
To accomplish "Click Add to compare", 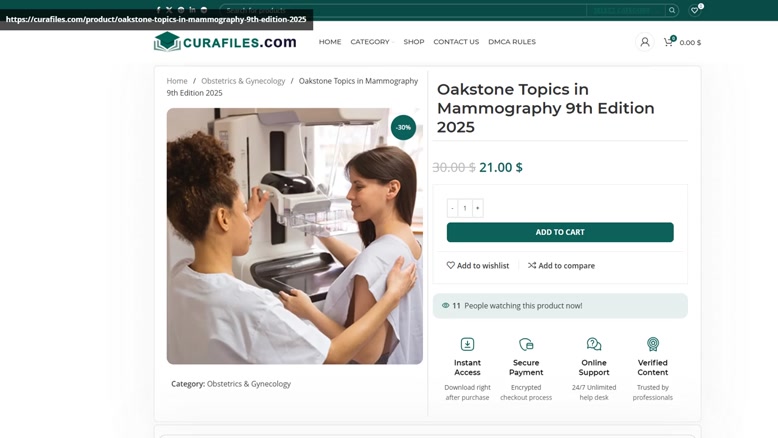I will 561,265.
